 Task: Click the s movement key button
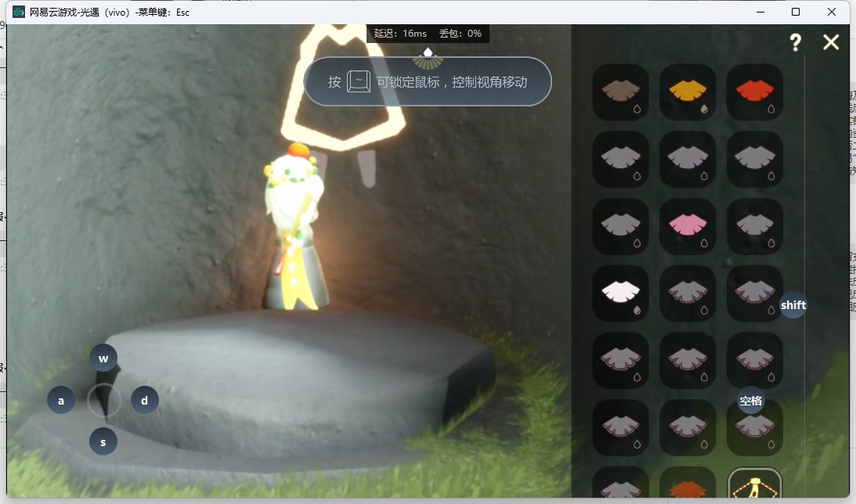tap(103, 442)
